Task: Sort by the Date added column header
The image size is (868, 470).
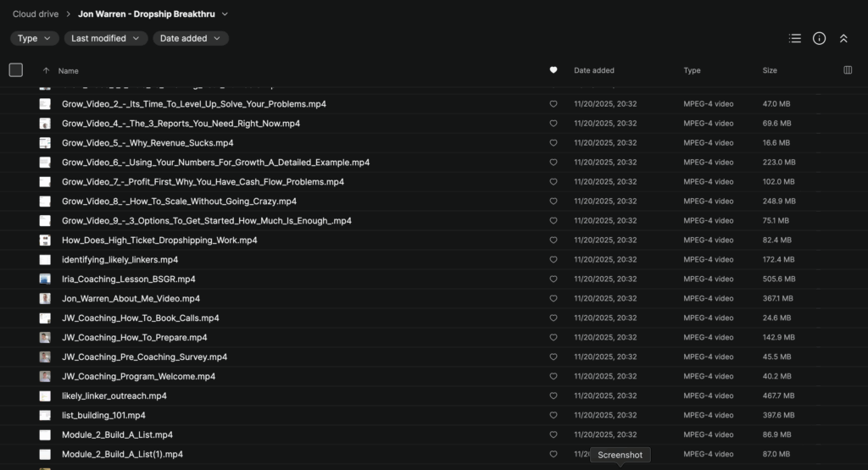Action: tap(593, 70)
